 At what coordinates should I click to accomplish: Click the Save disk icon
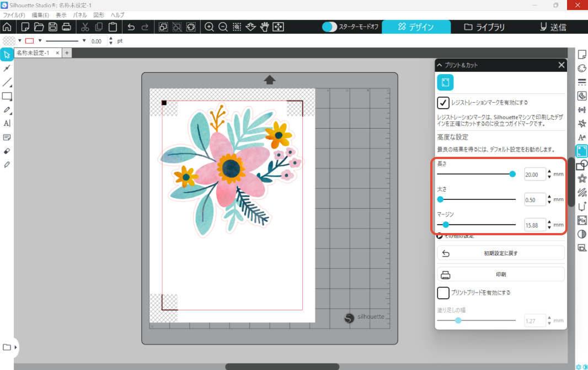[x=53, y=27]
